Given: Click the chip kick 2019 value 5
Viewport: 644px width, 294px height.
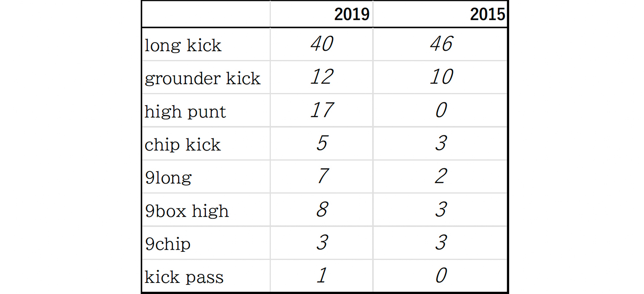Looking at the screenshot, I should [x=322, y=144].
